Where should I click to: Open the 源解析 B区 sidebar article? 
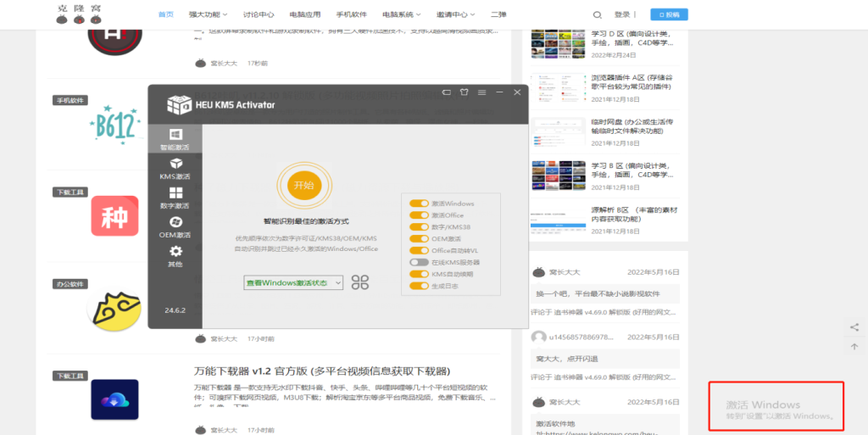[x=634, y=215]
